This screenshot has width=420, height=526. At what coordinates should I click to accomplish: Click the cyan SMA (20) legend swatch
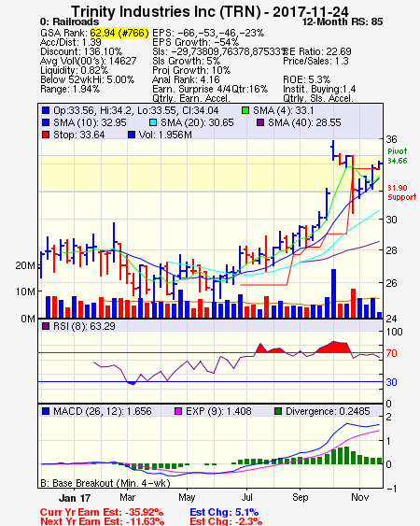(x=153, y=122)
